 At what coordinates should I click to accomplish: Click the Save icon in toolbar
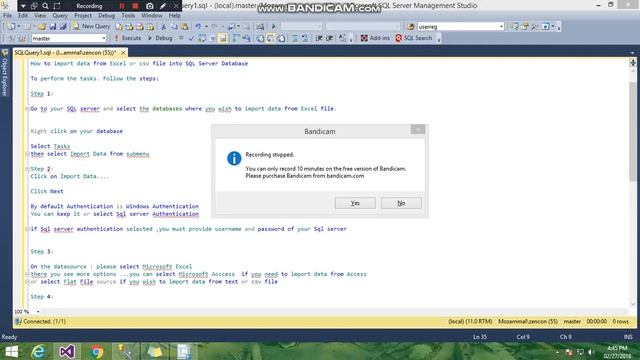[53, 27]
